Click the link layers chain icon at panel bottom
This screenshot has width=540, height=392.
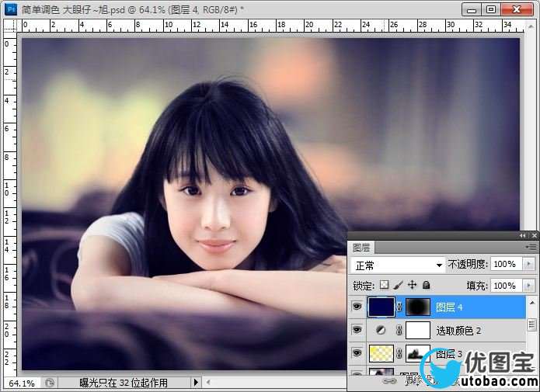pyautogui.click(x=390, y=381)
